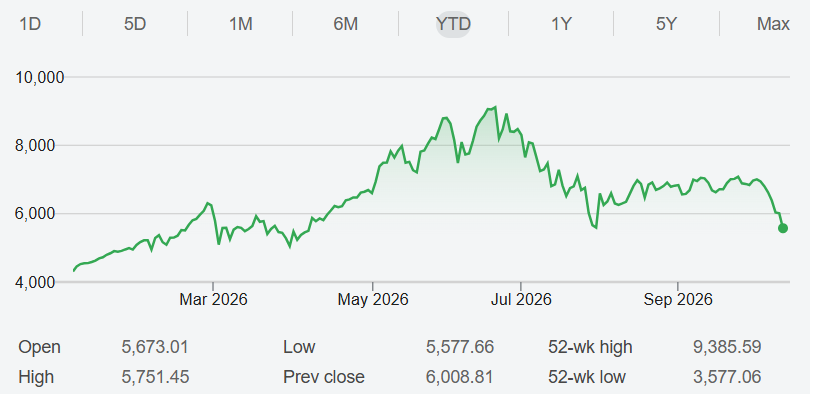Click the High value 5,751.45
829x394 pixels.
click(x=155, y=377)
